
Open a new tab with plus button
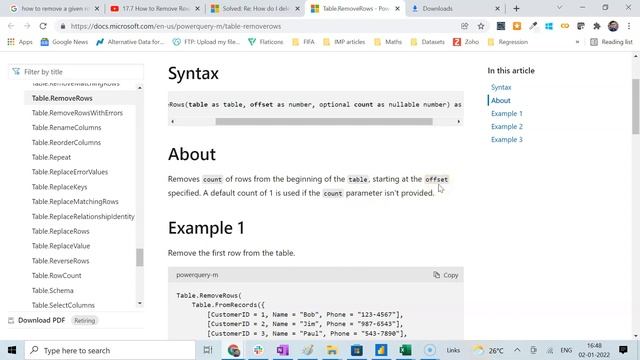(x=516, y=9)
